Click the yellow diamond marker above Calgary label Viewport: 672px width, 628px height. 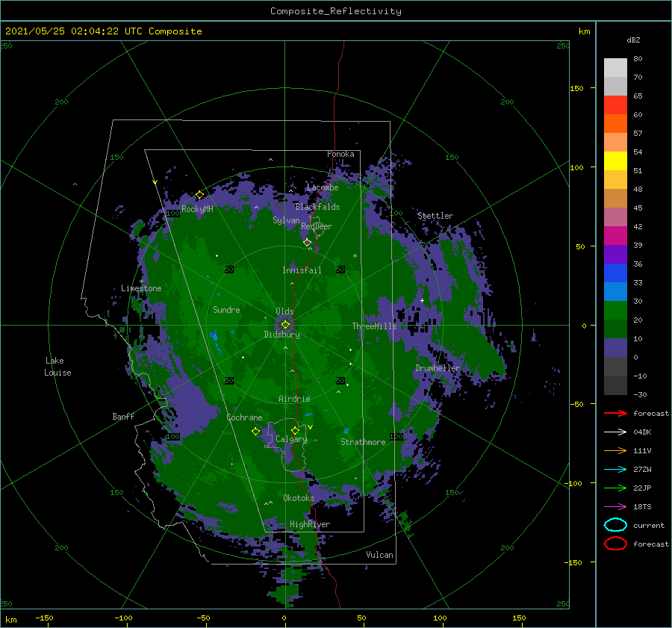(x=295, y=430)
